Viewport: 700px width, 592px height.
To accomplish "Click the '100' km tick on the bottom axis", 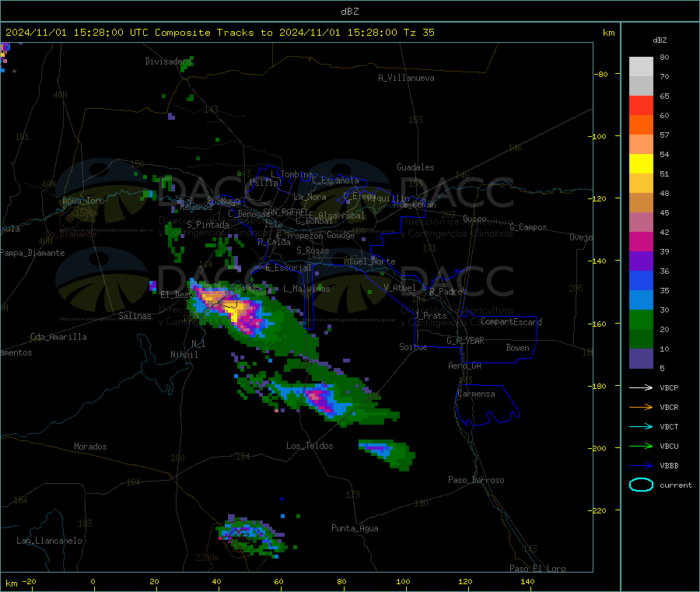I will [x=403, y=581].
